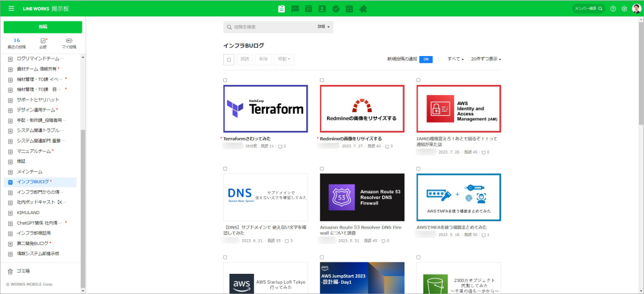The image size is (644, 294).
Task: Open the すべて filter dropdown
Action: pyautogui.click(x=456, y=59)
